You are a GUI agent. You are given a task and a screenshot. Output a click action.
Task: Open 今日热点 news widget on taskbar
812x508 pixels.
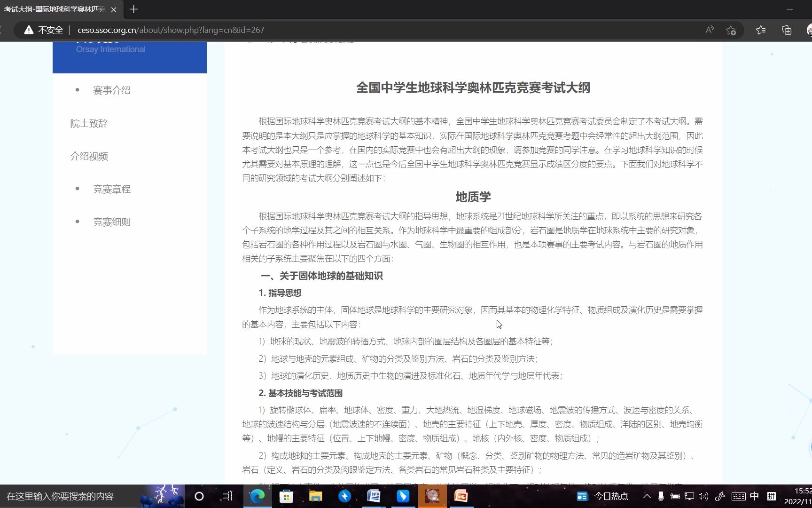point(602,496)
